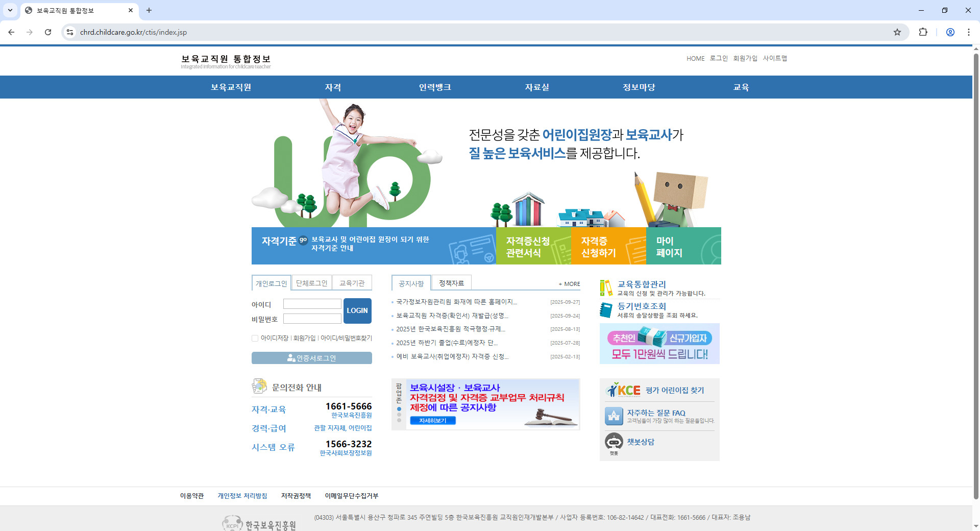Expand the Chrome tab search dropdown
This screenshot has width=980, height=531.
10,10
